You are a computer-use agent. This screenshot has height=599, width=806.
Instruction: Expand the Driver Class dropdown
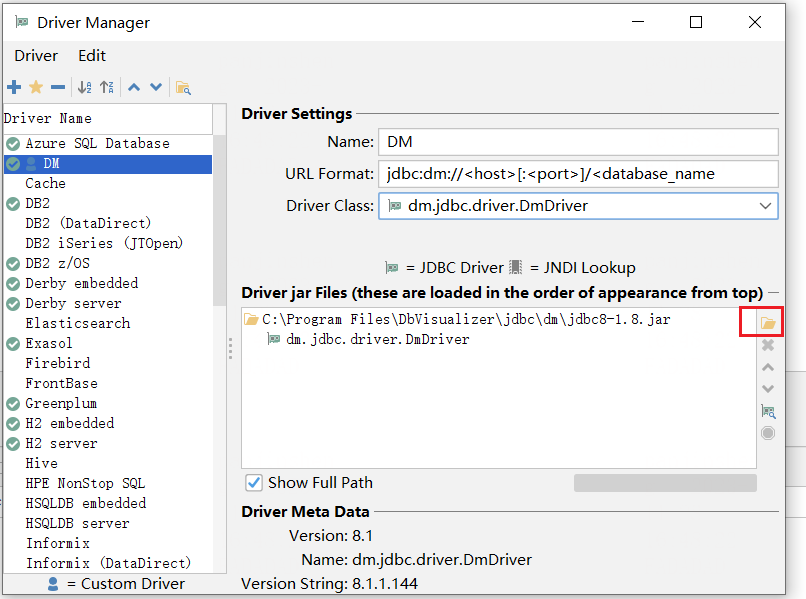tap(765, 206)
